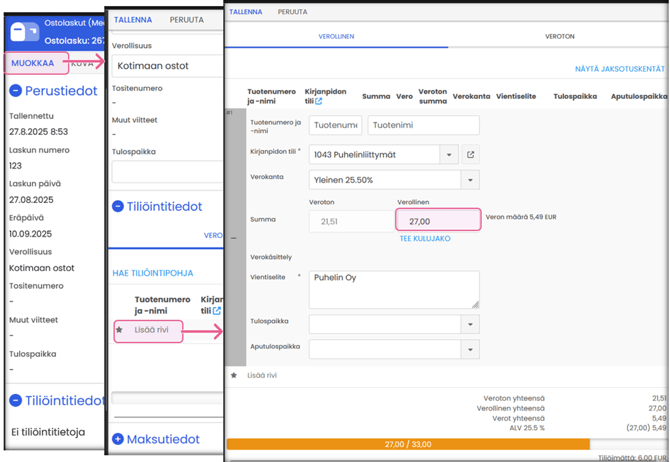This screenshot has width=670, height=462.
Task: Open Näytä jaksotuskentät link
Action: pos(619,69)
